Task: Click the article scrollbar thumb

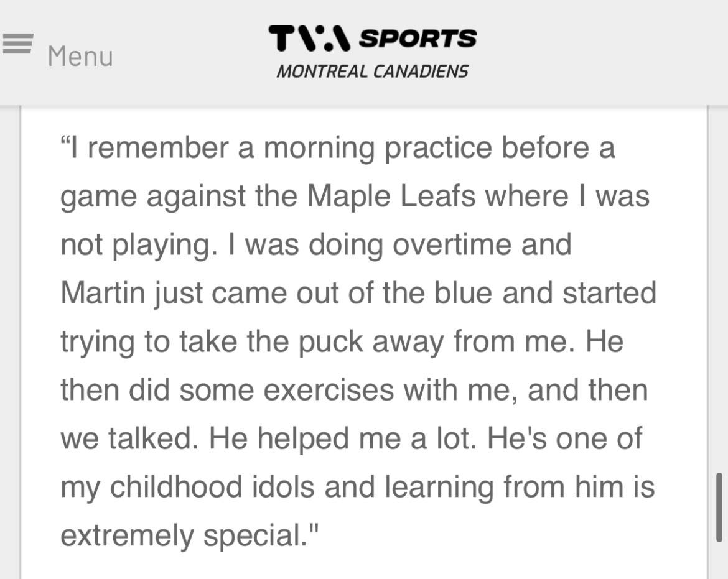Action: point(719,507)
